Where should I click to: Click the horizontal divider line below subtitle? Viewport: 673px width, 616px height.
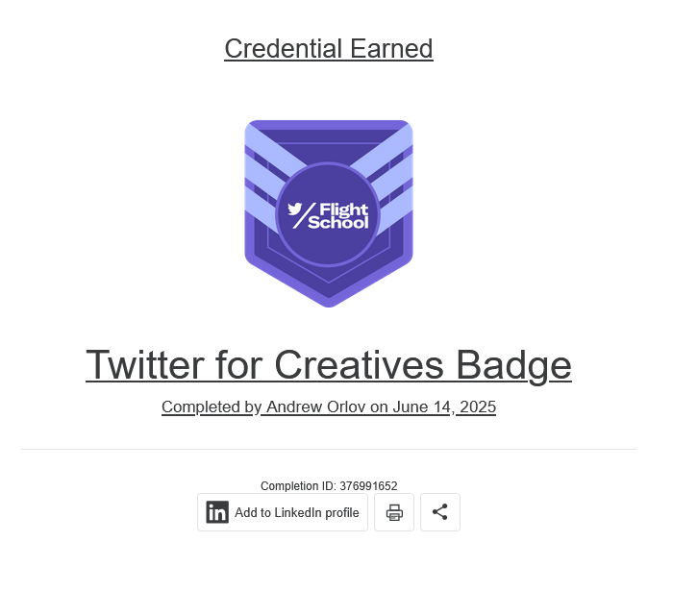pyautogui.click(x=329, y=449)
